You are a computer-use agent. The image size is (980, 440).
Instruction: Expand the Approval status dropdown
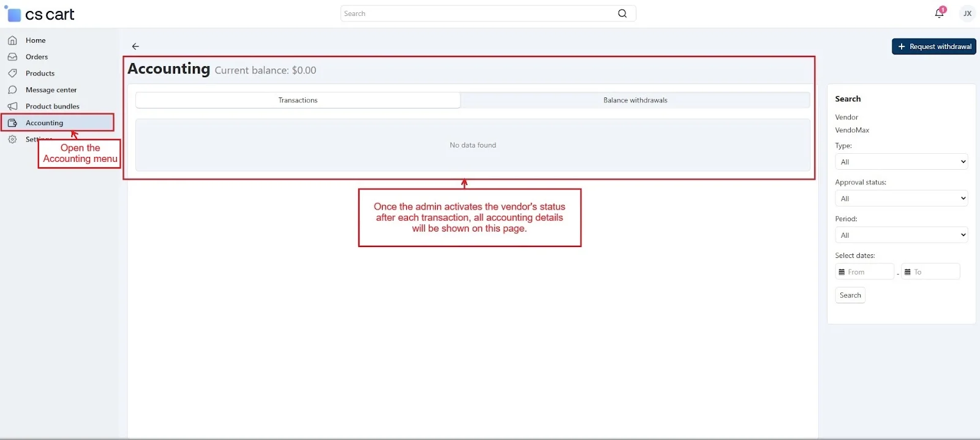point(901,199)
